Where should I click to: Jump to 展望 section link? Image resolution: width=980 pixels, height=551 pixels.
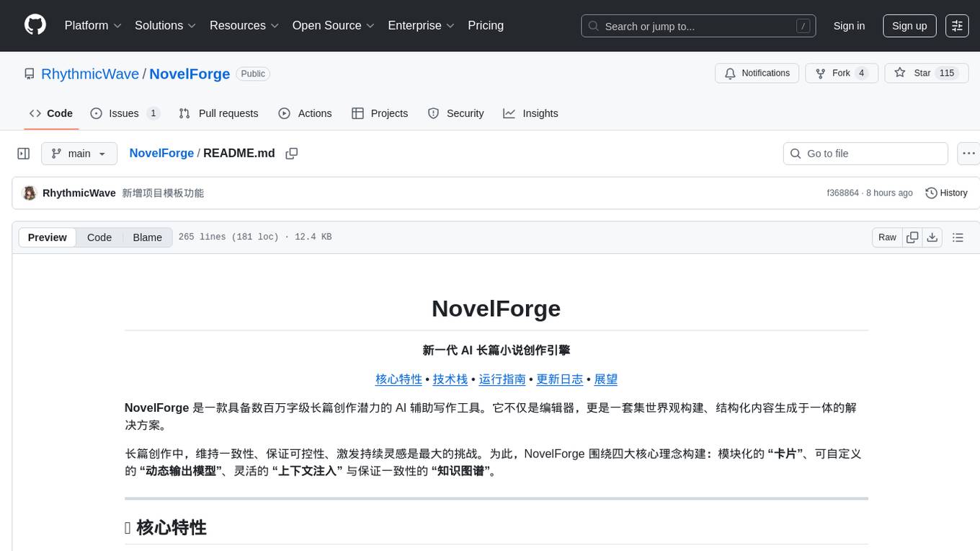coord(606,379)
